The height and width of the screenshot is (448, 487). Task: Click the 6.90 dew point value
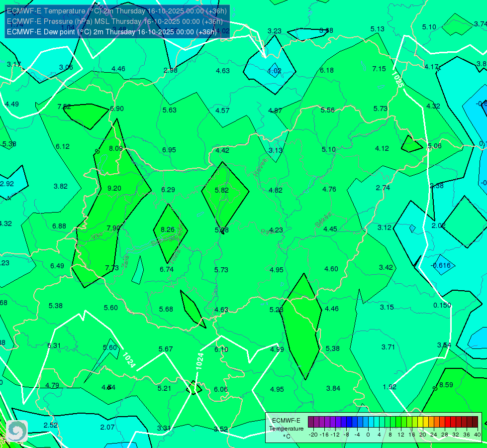[117, 109]
